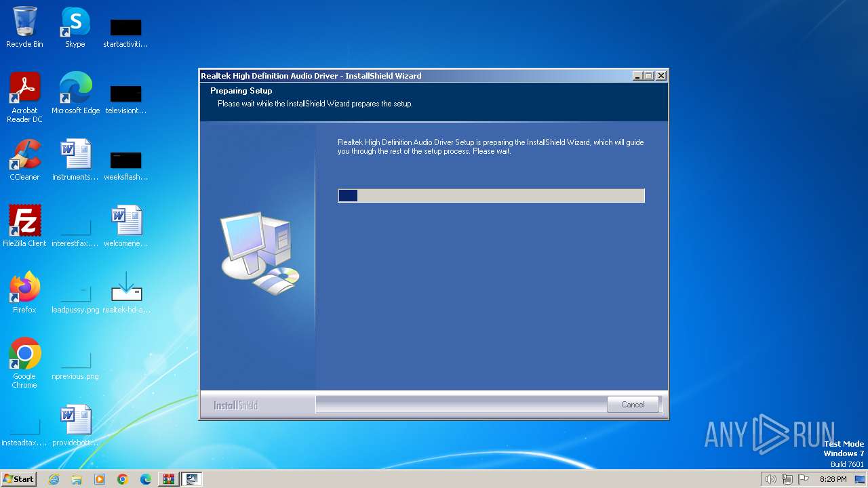Launch Google Chrome from desktop shortcut
868x488 pixels.
point(24,363)
